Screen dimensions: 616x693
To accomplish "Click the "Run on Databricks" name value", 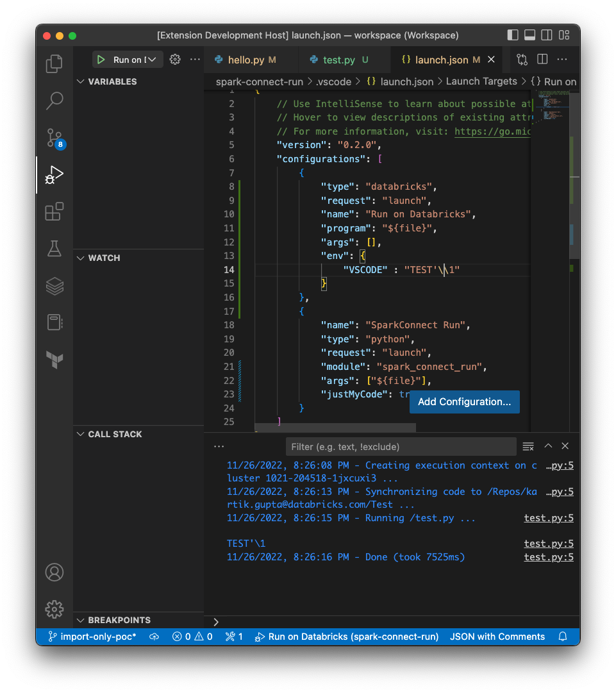I will [417, 214].
